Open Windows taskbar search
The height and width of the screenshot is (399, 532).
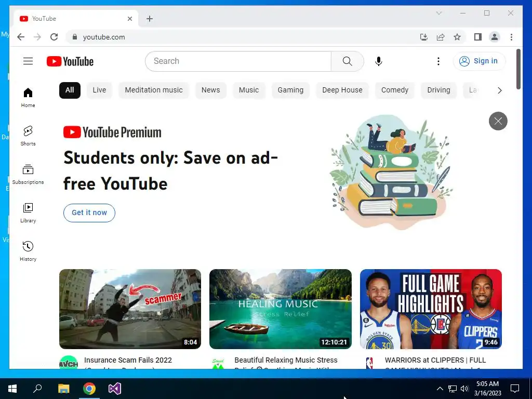(37, 389)
